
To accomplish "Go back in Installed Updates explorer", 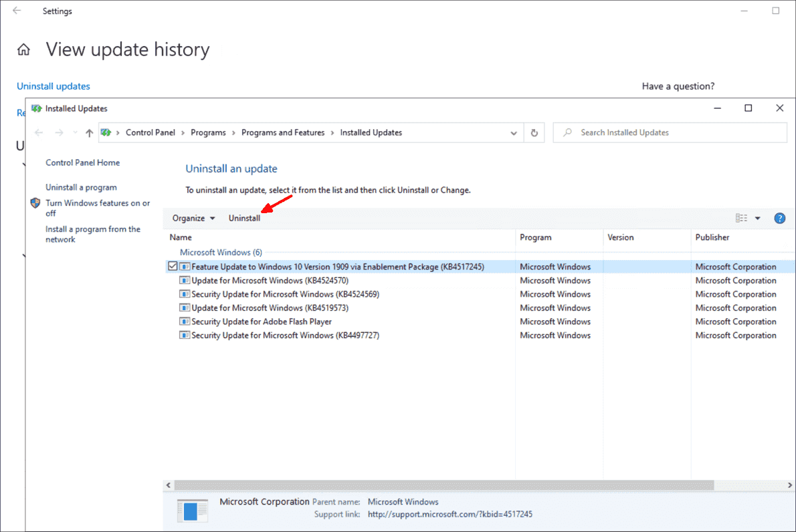I will pos(39,133).
